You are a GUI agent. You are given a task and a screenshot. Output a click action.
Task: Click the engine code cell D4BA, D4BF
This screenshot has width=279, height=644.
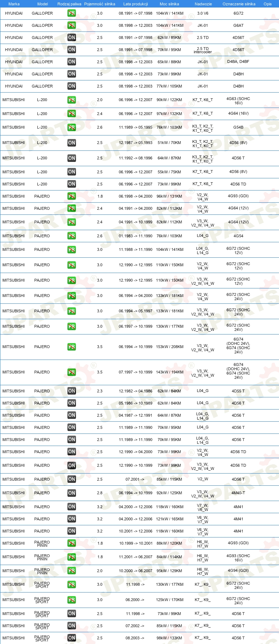coord(238,62)
